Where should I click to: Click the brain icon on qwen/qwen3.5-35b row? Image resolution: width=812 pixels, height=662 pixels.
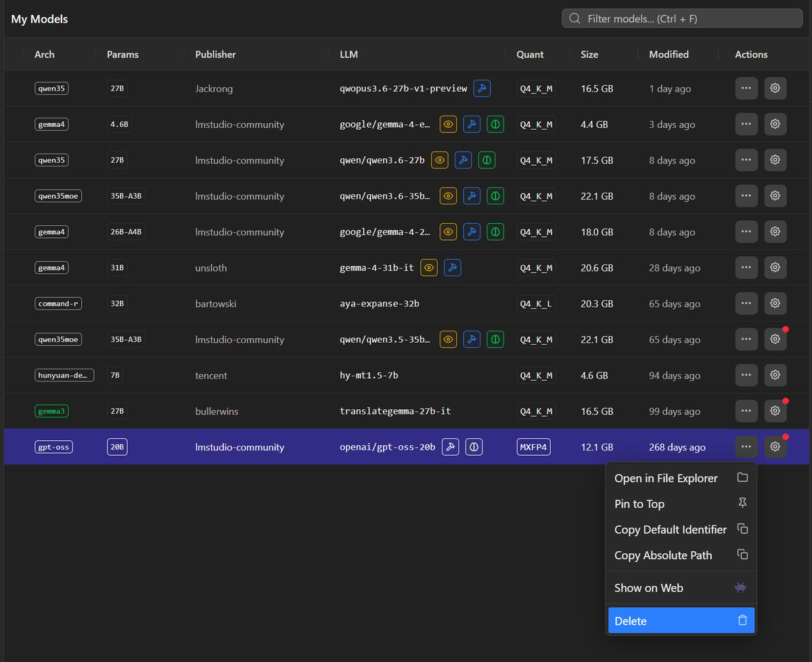tap(495, 339)
